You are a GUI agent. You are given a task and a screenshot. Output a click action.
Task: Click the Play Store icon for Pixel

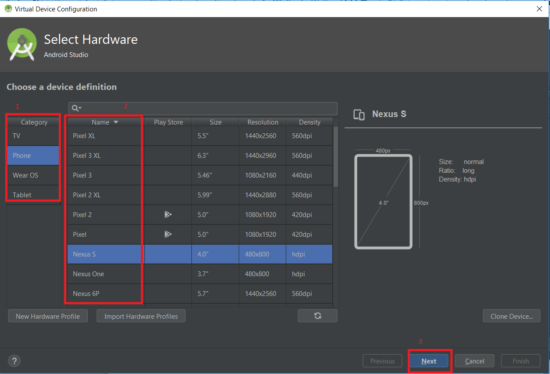tap(168, 234)
